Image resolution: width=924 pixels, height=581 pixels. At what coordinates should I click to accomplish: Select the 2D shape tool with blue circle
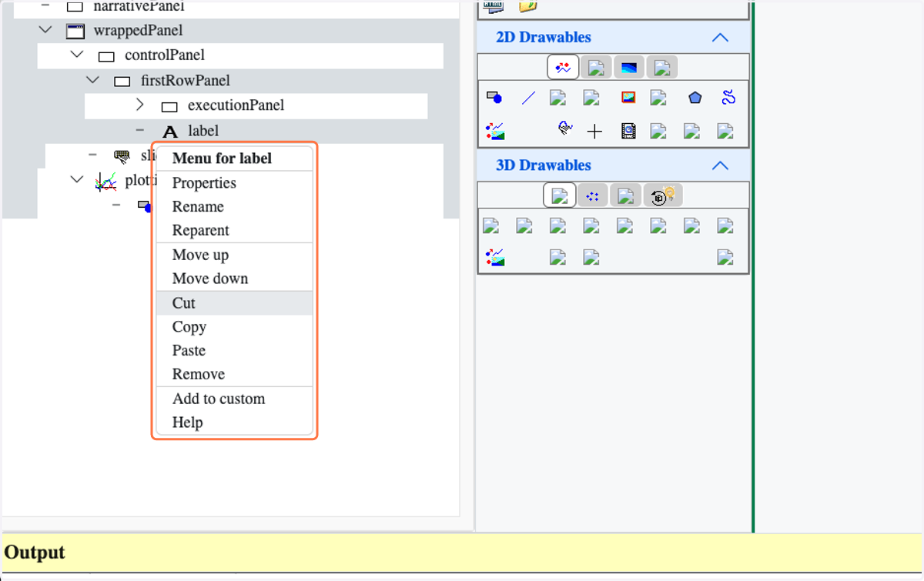coord(494,98)
